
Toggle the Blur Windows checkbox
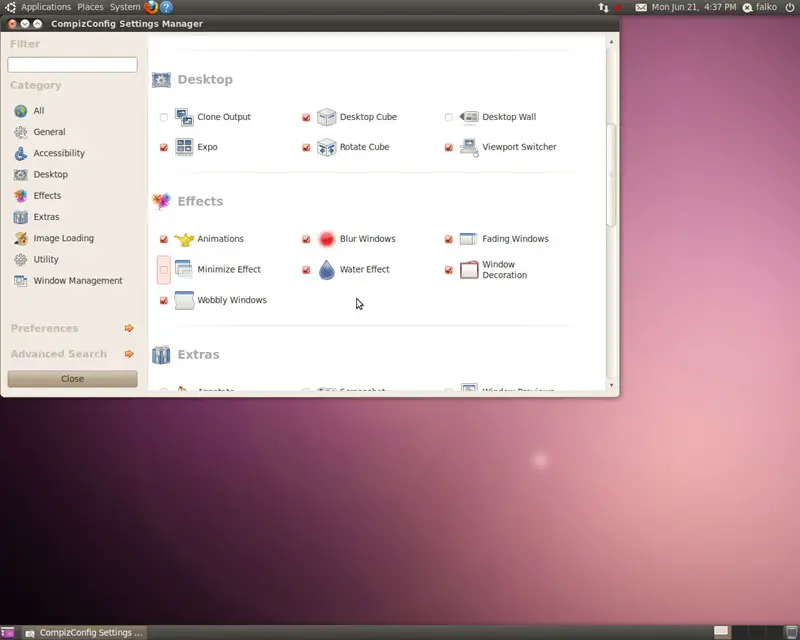coord(306,239)
